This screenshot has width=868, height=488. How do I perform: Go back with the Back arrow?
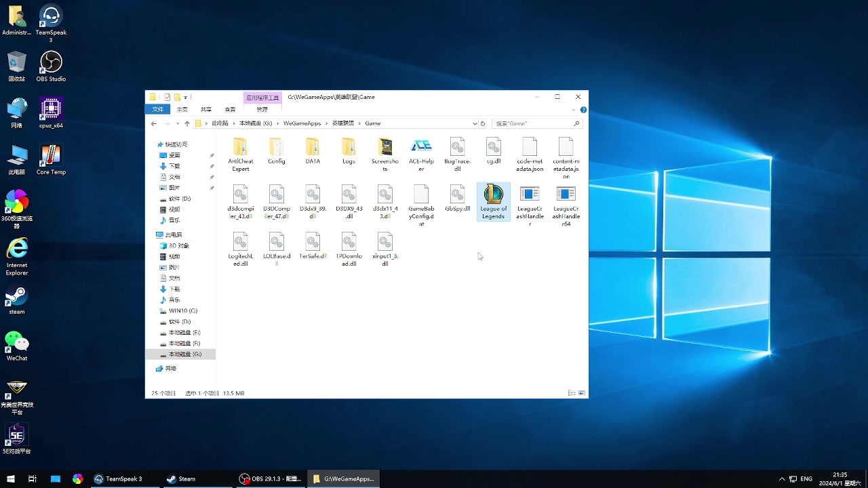(x=154, y=123)
